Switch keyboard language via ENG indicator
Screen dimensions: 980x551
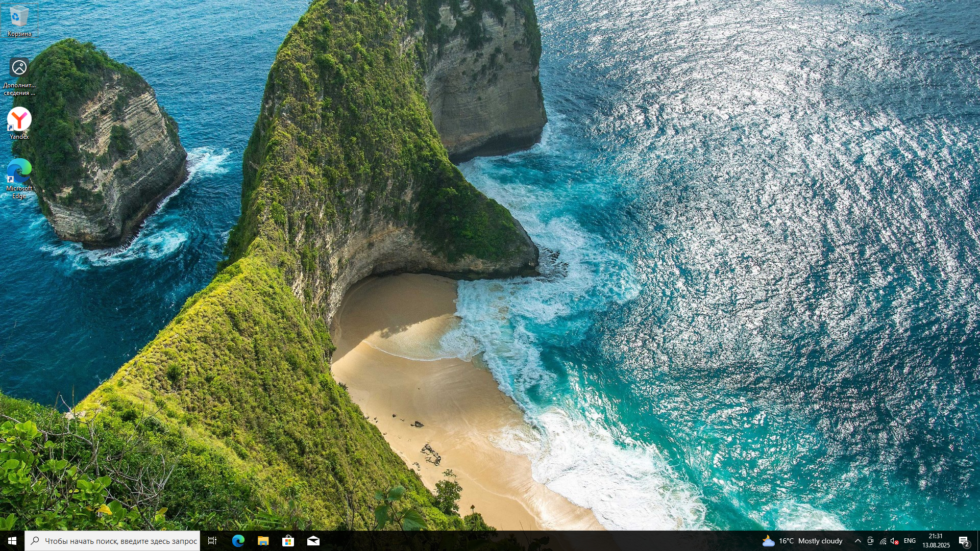[x=910, y=541]
